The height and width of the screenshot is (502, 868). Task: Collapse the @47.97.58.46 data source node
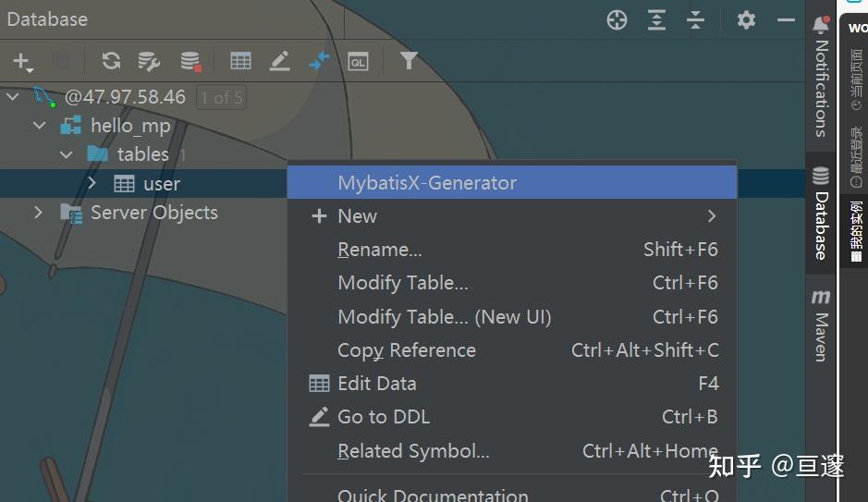[13, 96]
